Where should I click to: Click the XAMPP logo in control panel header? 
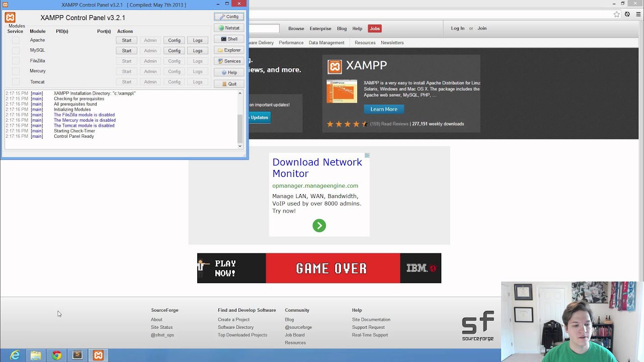tap(10, 18)
